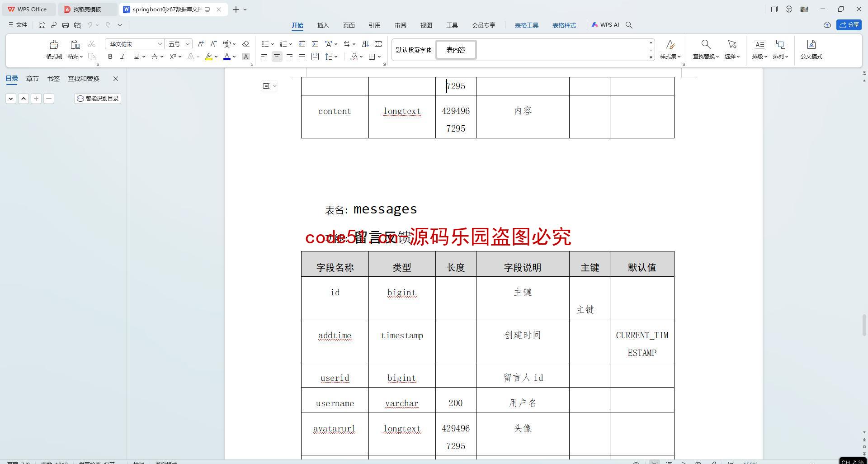Screen dimensions: 868x464
Task: Open the Review (审阅) ribbon tab
Action: (x=400, y=25)
